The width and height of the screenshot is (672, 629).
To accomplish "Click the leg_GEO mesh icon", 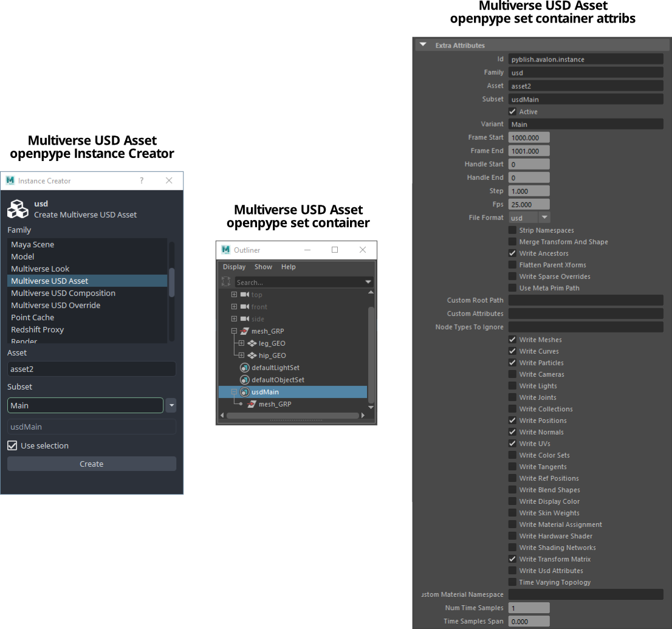I will coord(252,343).
